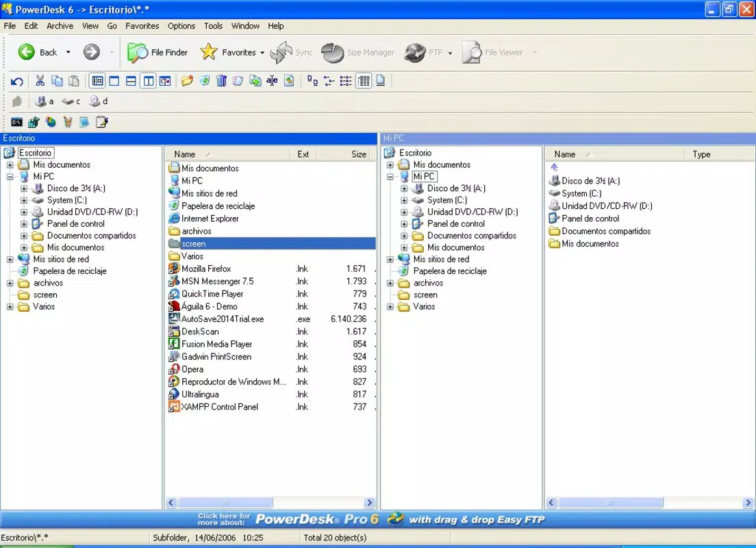The image size is (756, 548).
Task: Click the copy-to folder green arrow icon
Action: coord(255,81)
